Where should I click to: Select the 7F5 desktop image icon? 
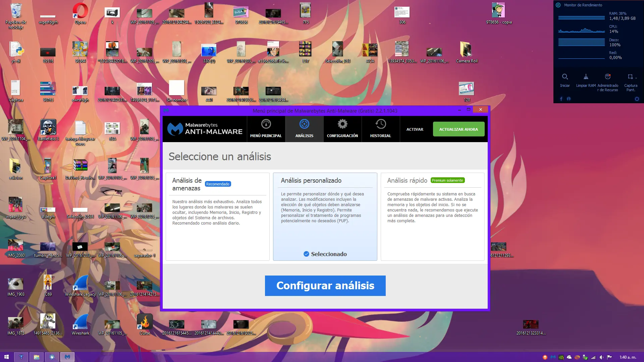pos(306,13)
